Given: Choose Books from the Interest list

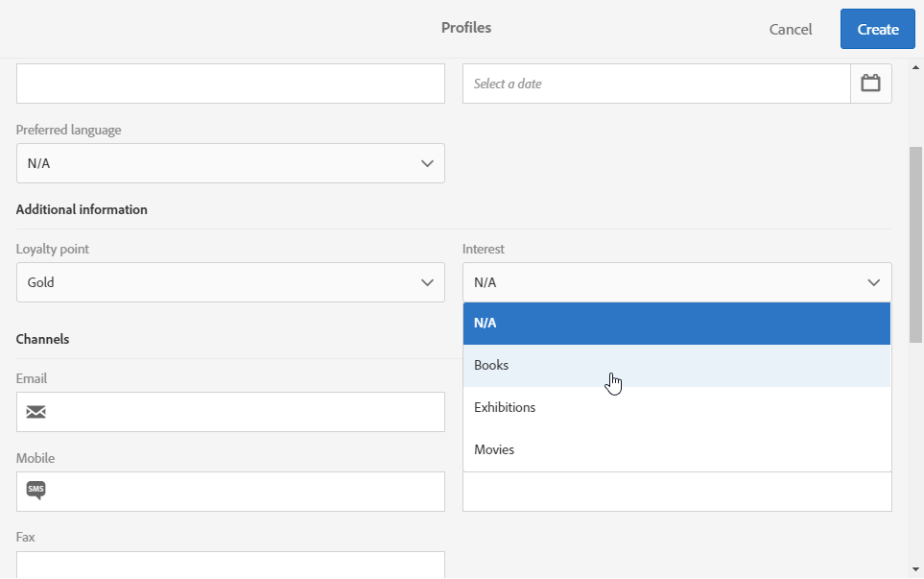Looking at the screenshot, I should tap(676, 366).
